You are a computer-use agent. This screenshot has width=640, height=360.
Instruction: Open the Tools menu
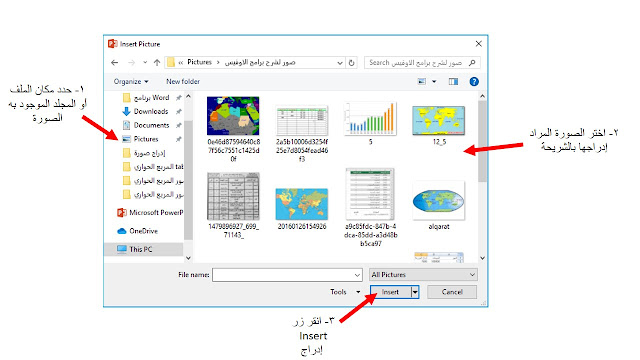345,292
